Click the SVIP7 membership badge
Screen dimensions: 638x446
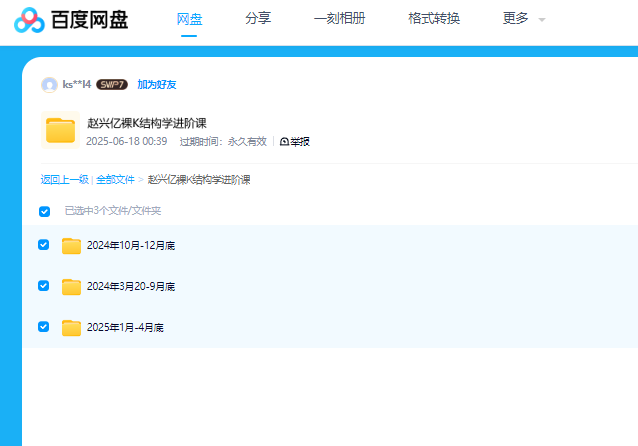(x=111, y=85)
